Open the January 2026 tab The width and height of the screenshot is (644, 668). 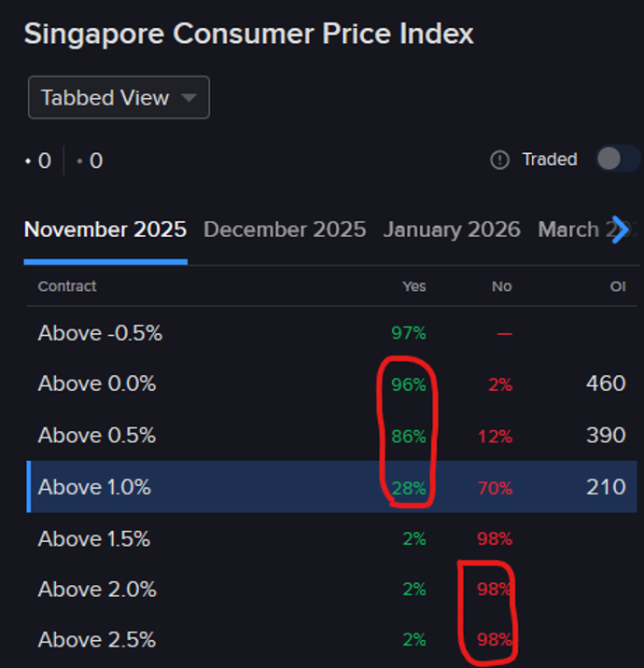[452, 230]
